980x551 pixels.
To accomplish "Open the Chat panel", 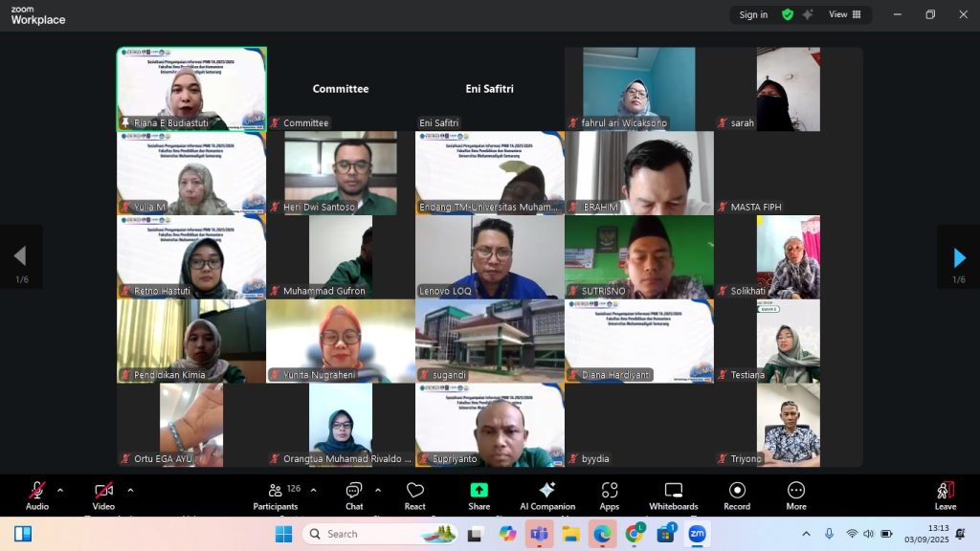I will tap(354, 496).
